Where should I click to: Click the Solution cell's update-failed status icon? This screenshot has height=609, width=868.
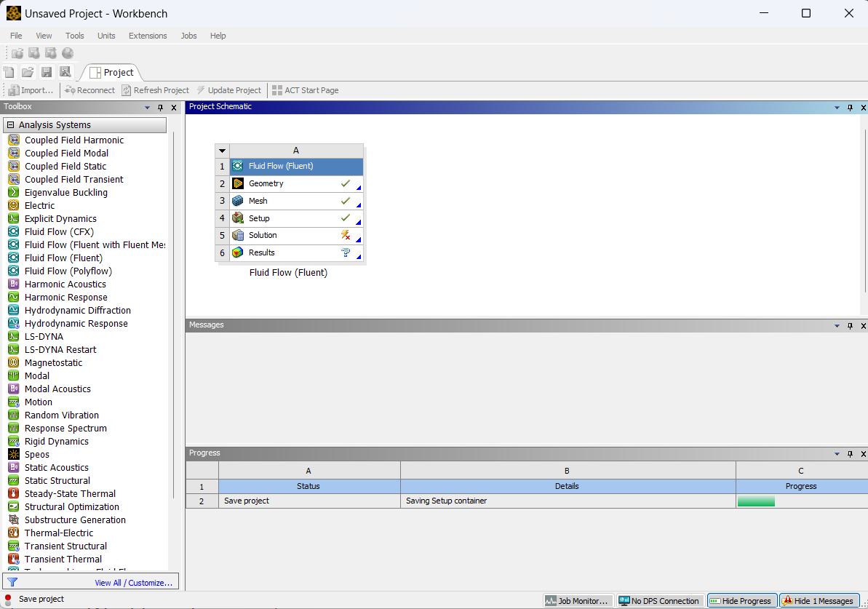tap(346, 235)
